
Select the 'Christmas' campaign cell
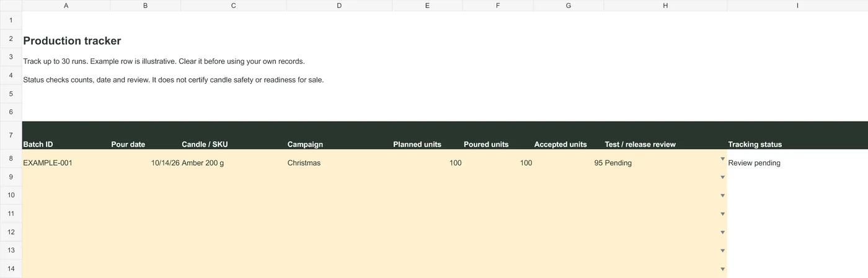(339, 159)
